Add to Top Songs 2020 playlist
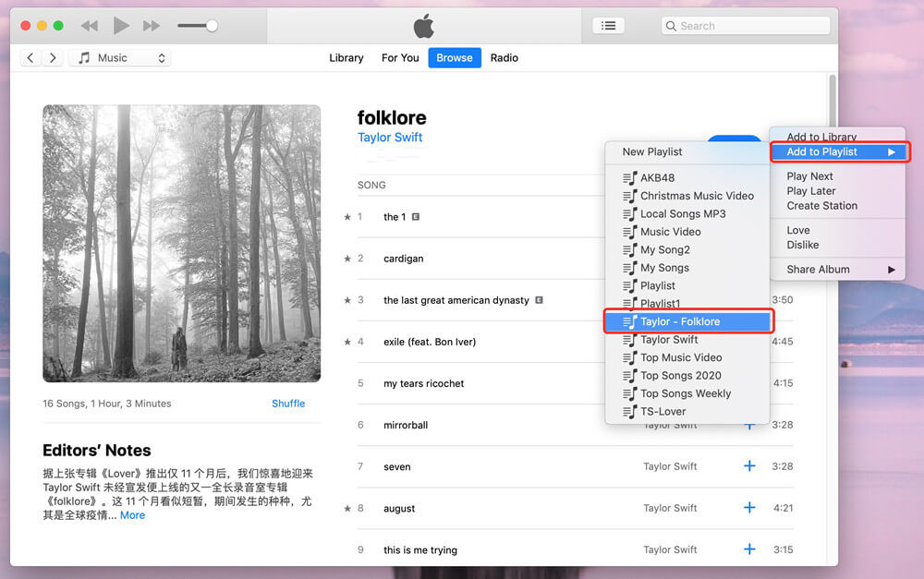The height and width of the screenshot is (579, 924). (687, 376)
